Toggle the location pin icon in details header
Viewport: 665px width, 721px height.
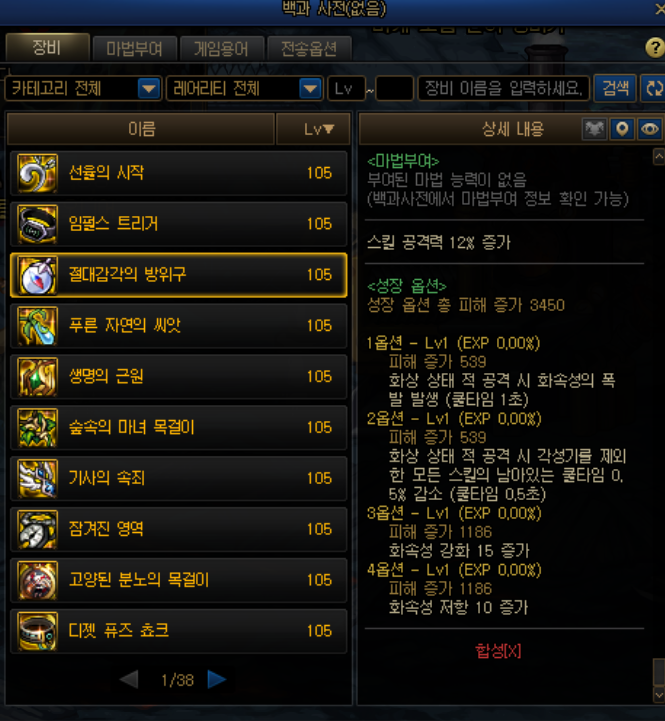[x=622, y=129]
